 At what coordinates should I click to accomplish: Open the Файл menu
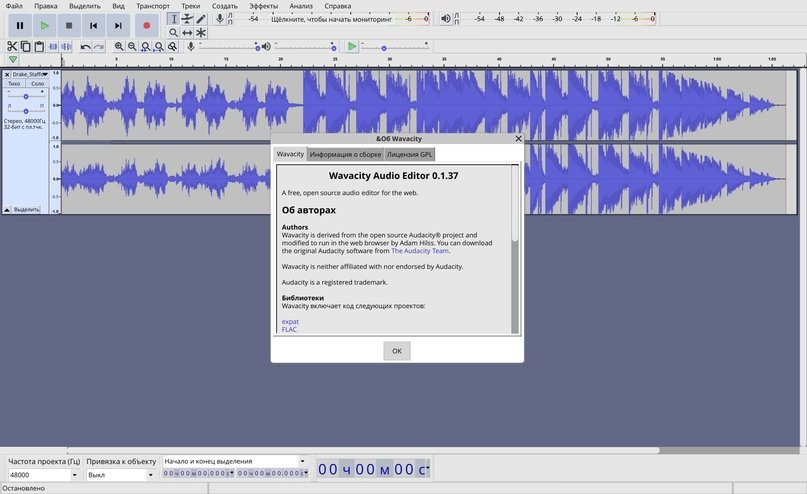pyautogui.click(x=14, y=6)
